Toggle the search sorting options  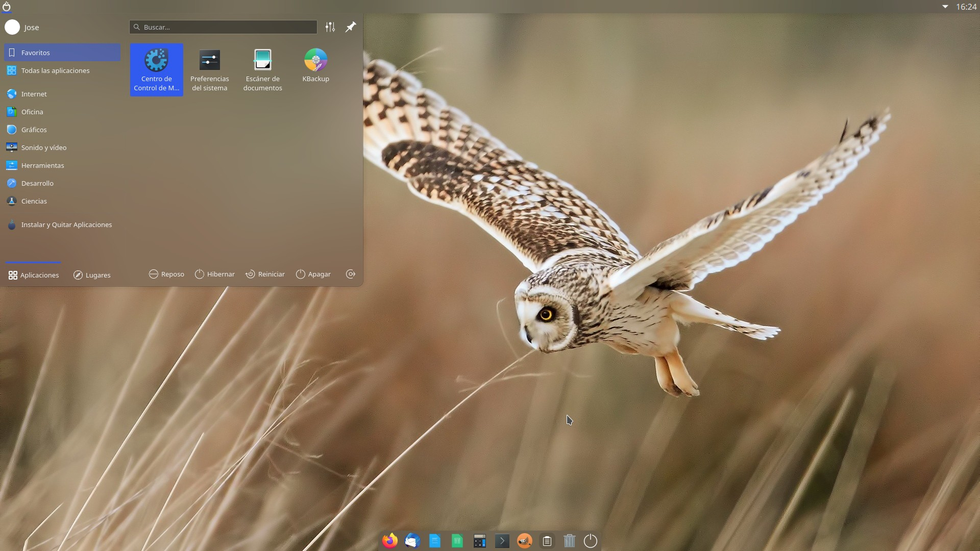pos(330,27)
